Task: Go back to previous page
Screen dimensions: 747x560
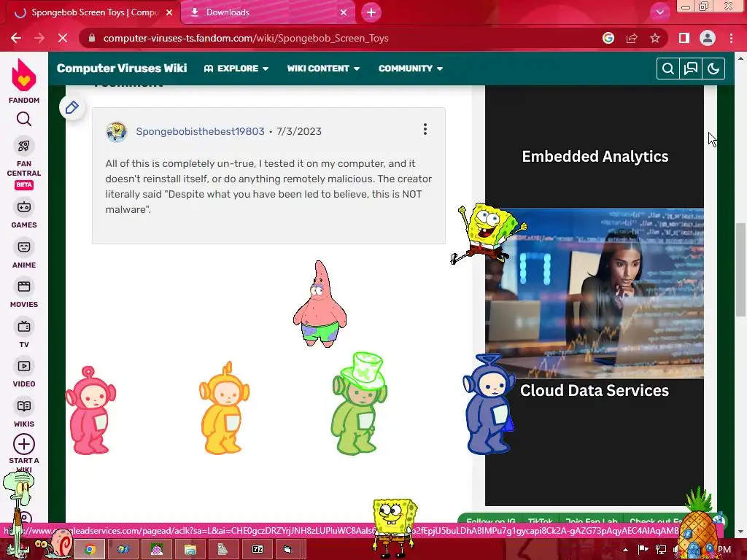Action: coord(16,38)
